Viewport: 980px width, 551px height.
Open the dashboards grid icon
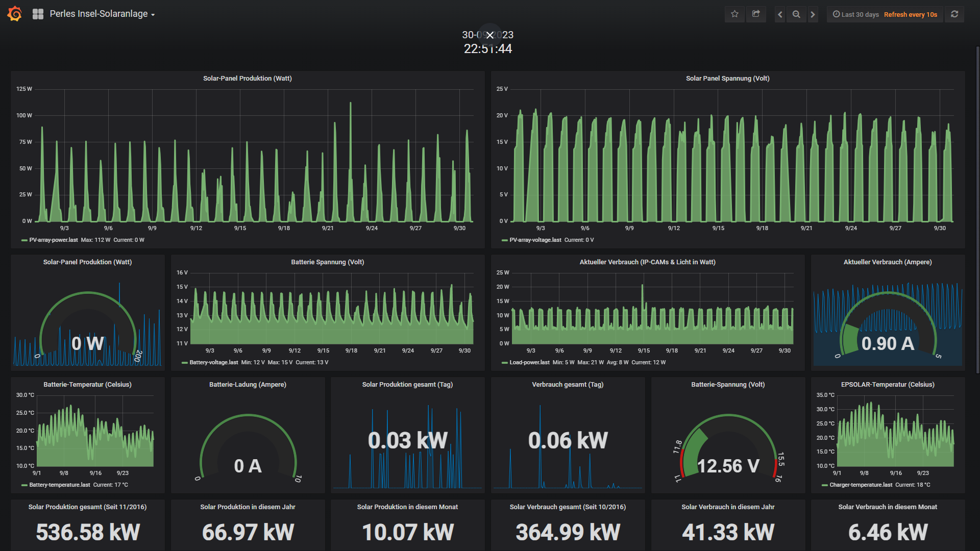pyautogui.click(x=38, y=14)
